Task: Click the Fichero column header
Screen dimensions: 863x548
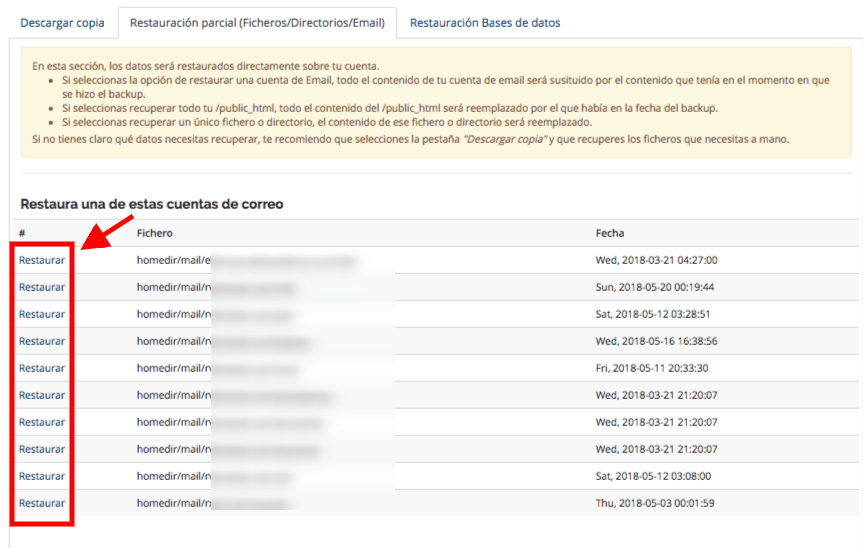Action: point(155,233)
